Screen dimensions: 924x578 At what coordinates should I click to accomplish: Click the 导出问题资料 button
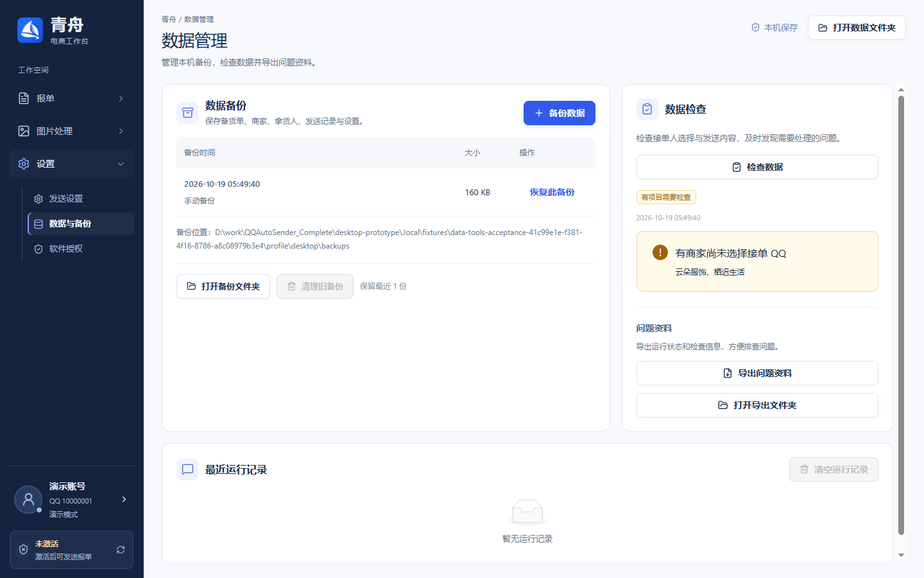point(757,373)
